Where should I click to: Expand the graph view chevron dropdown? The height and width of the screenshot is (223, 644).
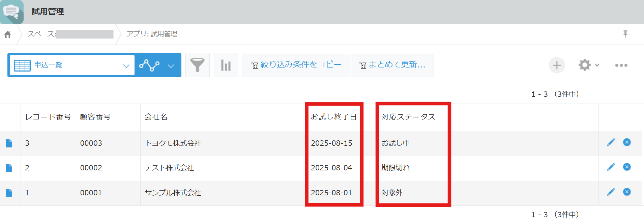tap(171, 65)
